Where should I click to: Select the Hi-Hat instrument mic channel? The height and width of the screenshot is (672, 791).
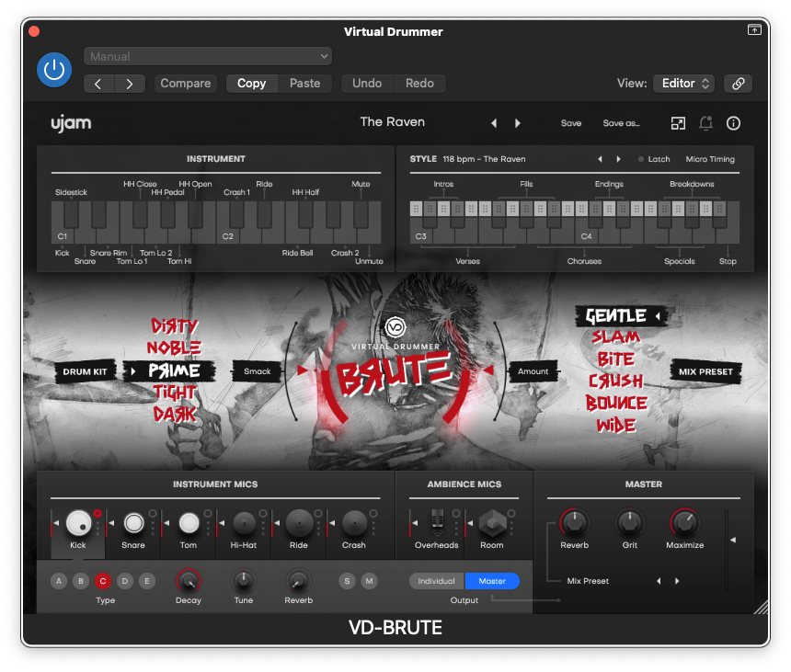pos(244,523)
